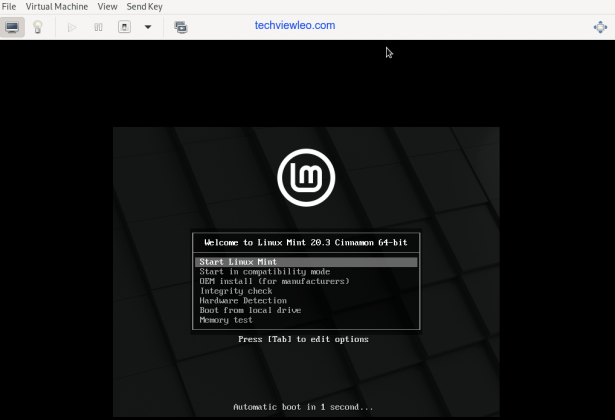Show virtual hardware details lightbulb
615x420 pixels.
click(x=38, y=27)
